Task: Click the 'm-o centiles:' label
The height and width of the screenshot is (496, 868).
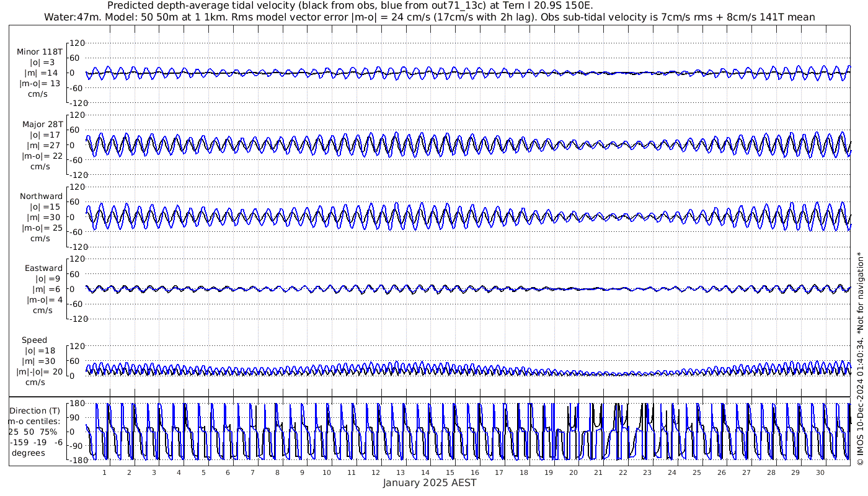Action: [35, 421]
